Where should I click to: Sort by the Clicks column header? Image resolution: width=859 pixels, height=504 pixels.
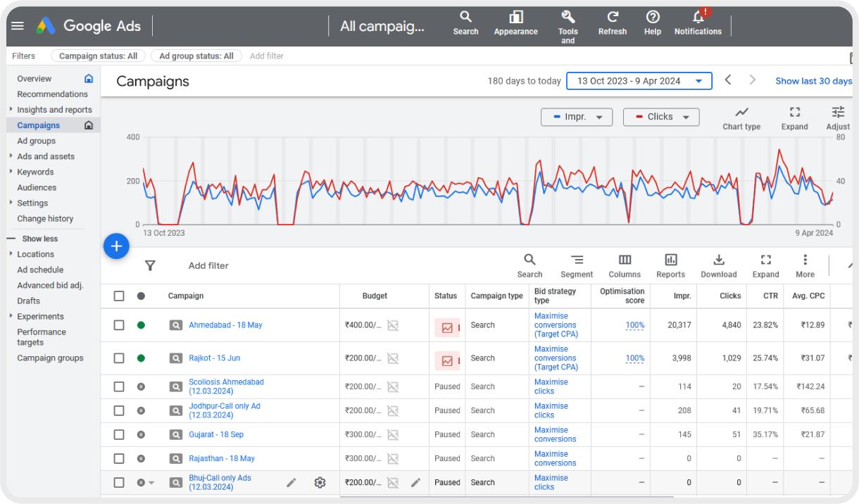(x=730, y=296)
